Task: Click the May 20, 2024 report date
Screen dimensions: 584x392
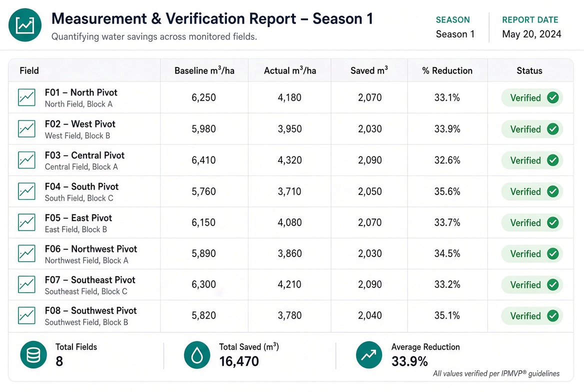Action: 531,34
